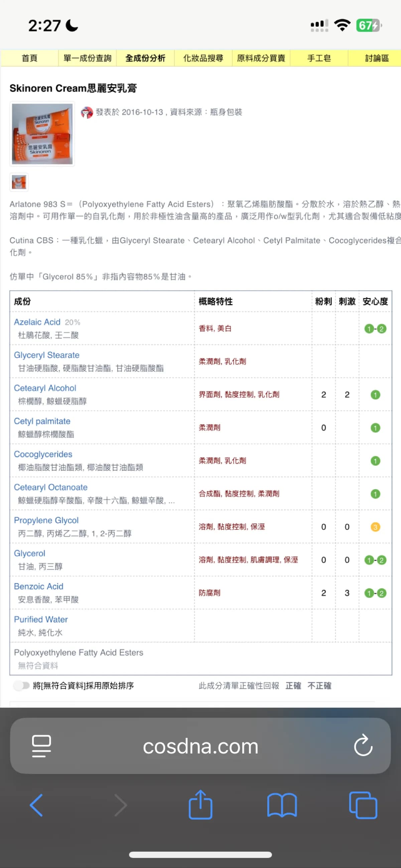Tap the small product thumbnail below photo
The image size is (401, 868).
click(x=19, y=182)
